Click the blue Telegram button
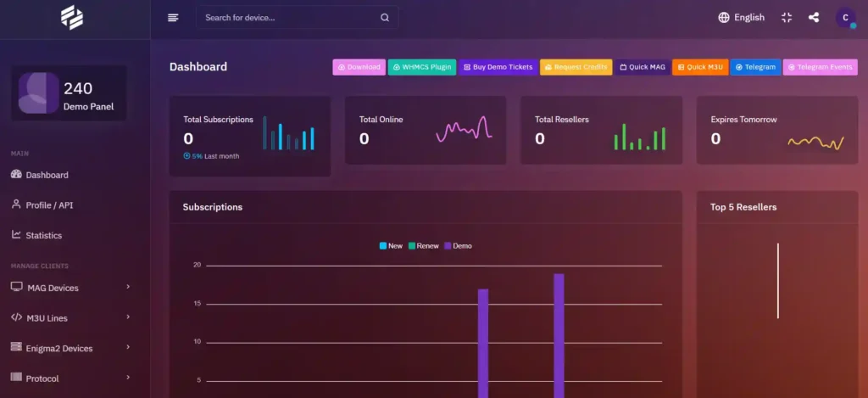Screen dimensions: 868x398 [x=755, y=67]
